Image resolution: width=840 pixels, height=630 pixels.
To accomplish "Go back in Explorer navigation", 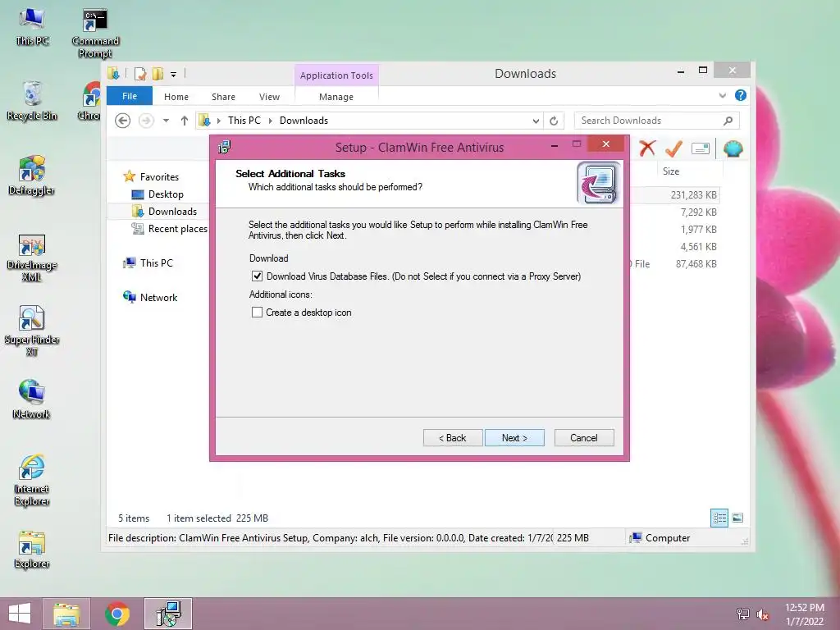I will pyautogui.click(x=123, y=121).
